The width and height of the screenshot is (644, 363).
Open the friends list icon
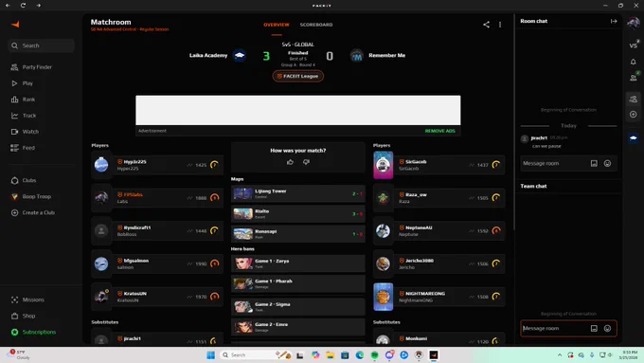633,77
